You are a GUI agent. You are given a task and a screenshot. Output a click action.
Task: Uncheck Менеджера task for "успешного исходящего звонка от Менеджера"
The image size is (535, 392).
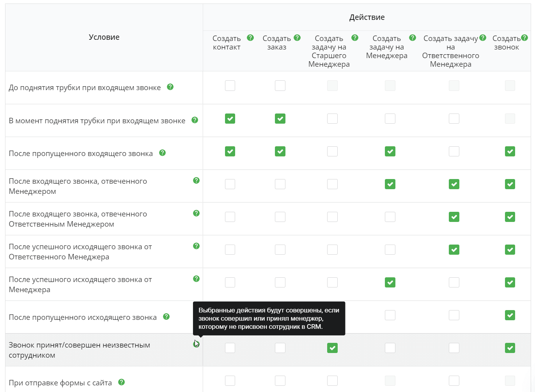point(390,282)
